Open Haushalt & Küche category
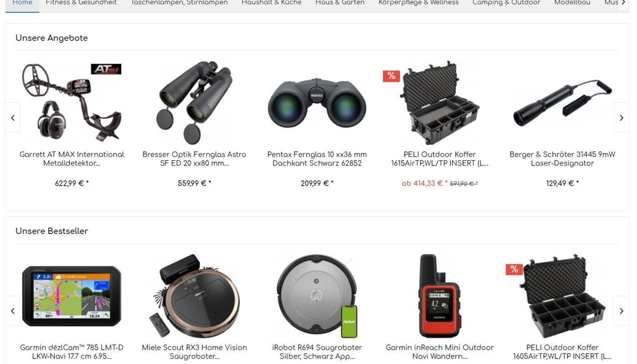 272,4
